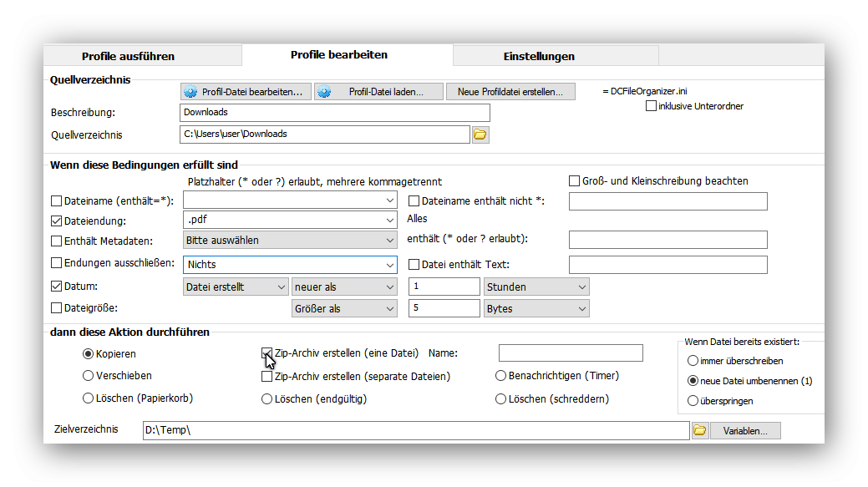Open the Dateiendung .pdf dropdown
Image resolution: width=868 pixels, height=487 pixels.
tap(390, 221)
